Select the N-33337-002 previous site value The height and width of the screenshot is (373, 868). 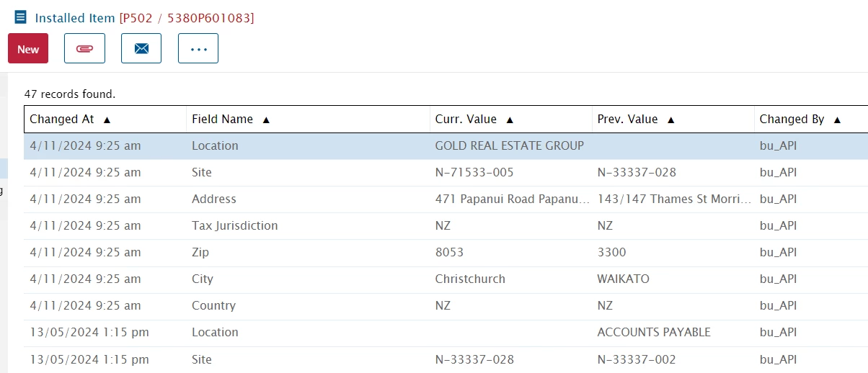click(x=637, y=359)
